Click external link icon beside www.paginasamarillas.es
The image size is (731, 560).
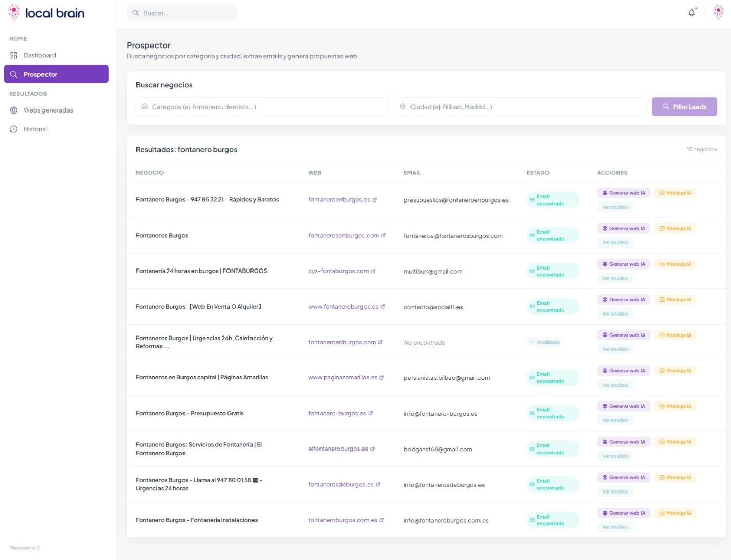tap(382, 378)
